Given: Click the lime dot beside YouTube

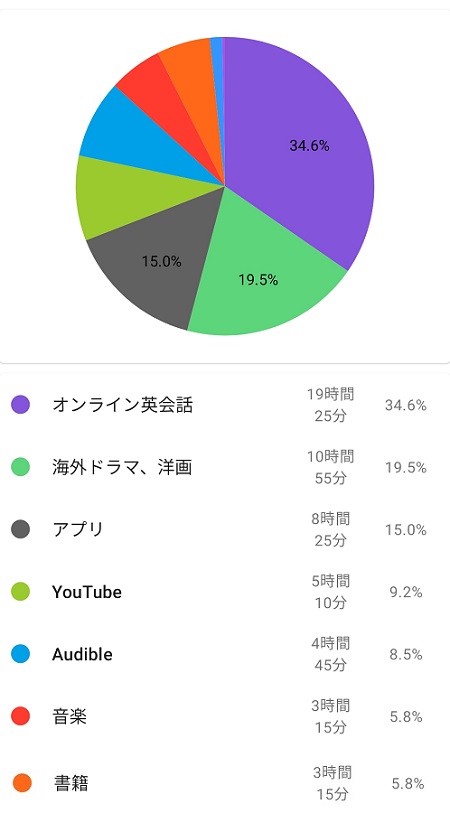Looking at the screenshot, I should click(20, 592).
